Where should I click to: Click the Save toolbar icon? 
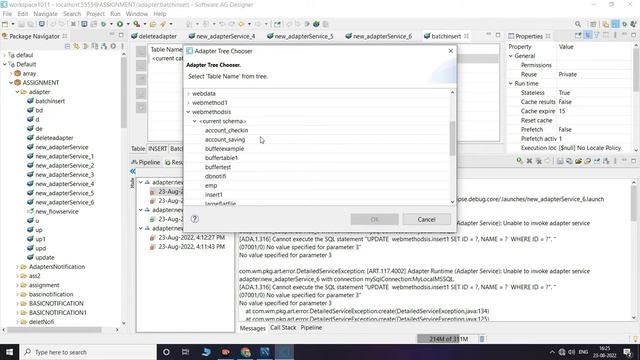click(x=21, y=24)
